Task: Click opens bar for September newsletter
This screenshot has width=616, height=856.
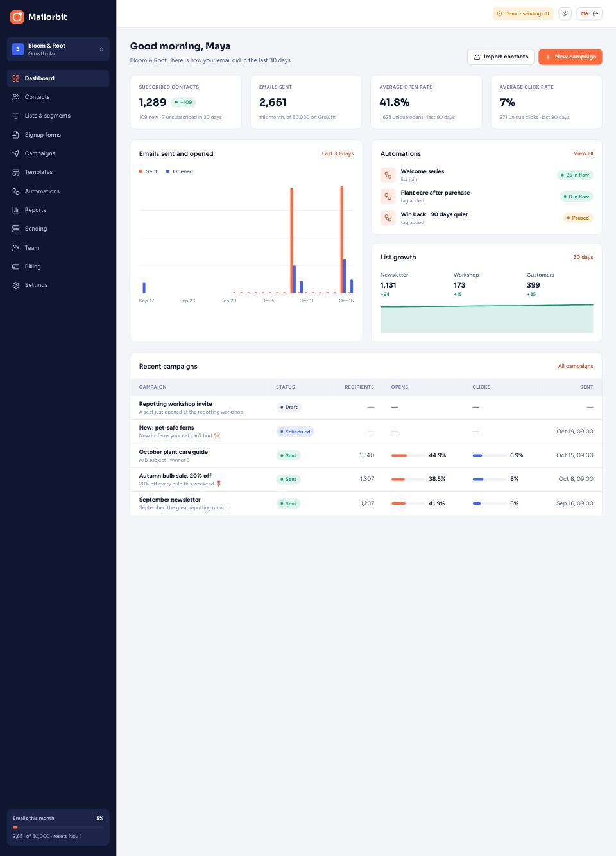Action: pos(408,503)
